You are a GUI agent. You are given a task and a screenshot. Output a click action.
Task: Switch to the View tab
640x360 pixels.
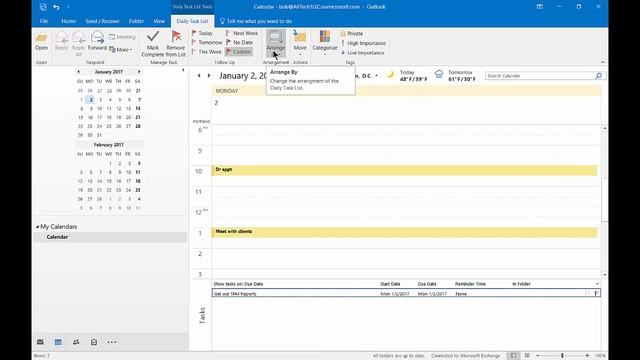pyautogui.click(x=159, y=21)
